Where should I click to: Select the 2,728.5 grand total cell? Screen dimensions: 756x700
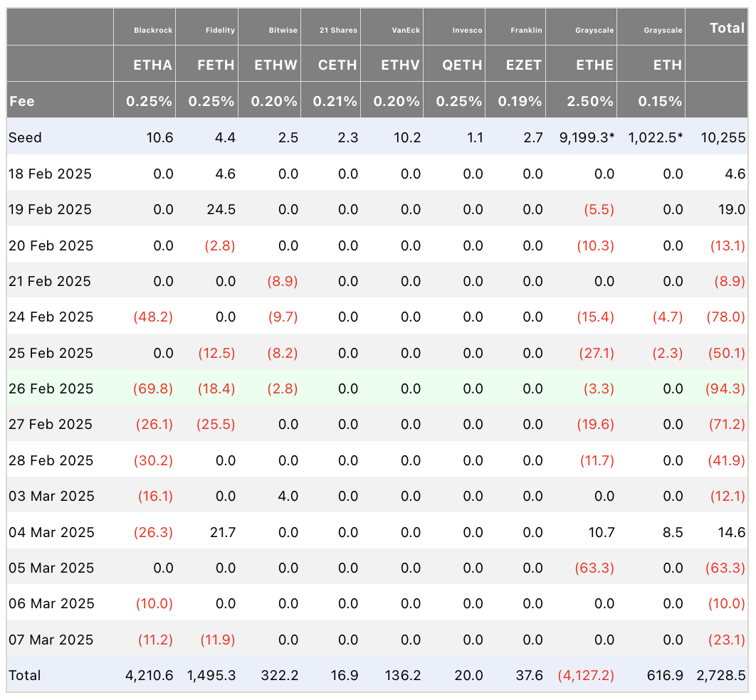[721, 675]
